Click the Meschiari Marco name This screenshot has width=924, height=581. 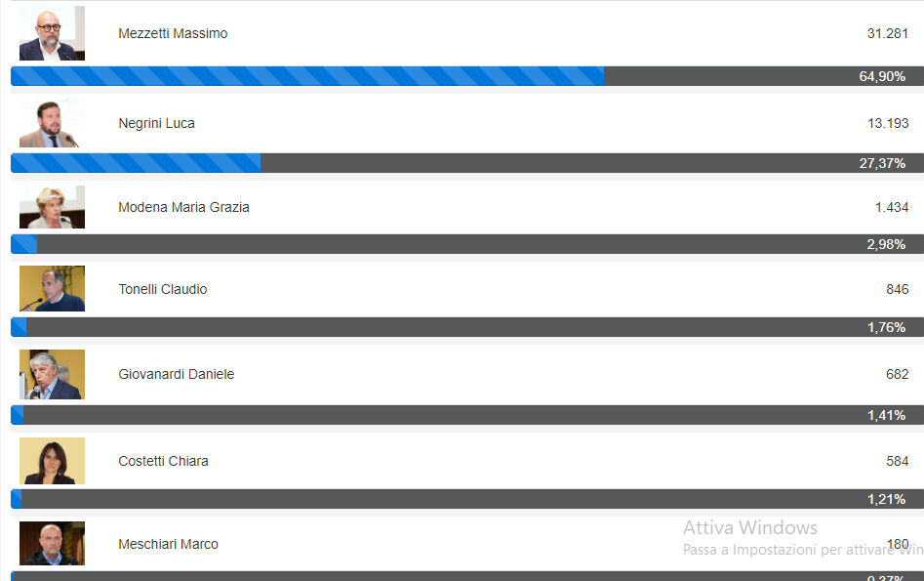(168, 544)
